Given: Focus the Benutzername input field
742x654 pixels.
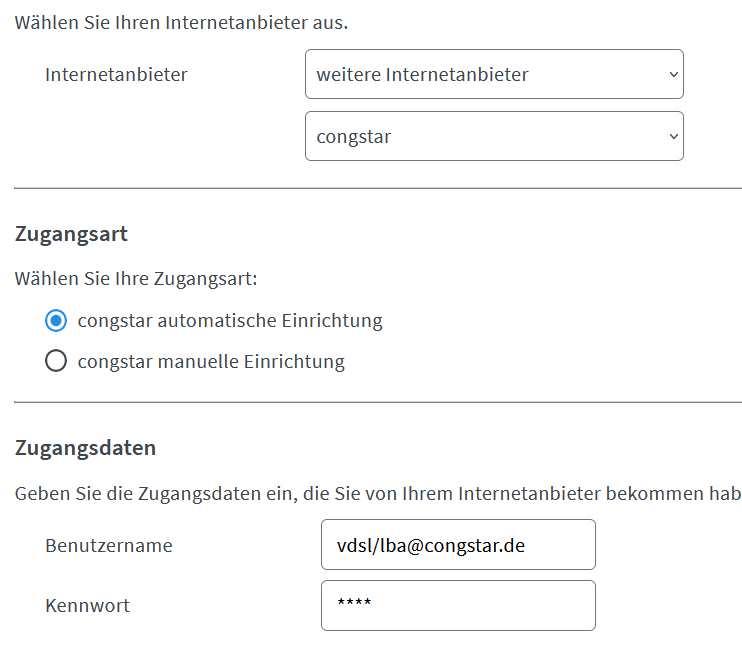Looking at the screenshot, I should 458,545.
